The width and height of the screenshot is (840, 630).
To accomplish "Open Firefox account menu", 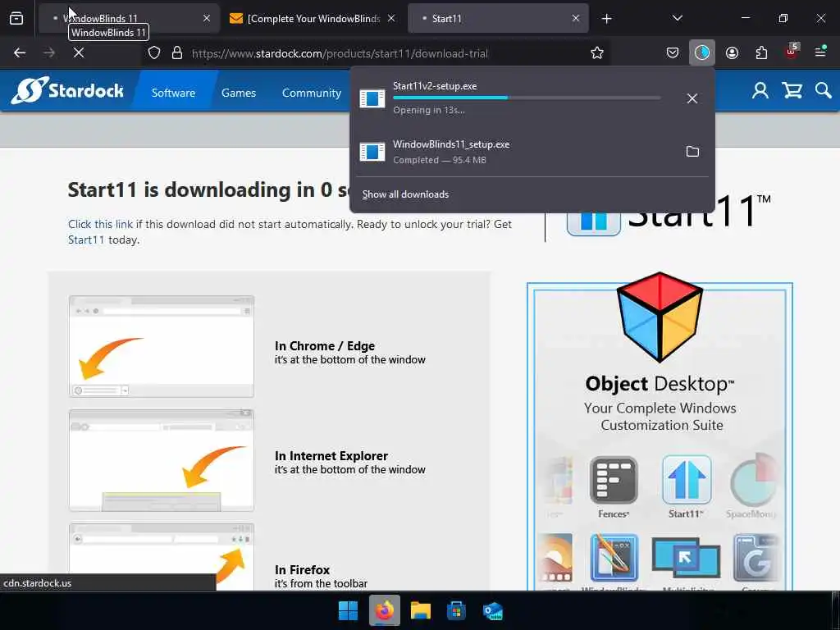I will click(732, 52).
